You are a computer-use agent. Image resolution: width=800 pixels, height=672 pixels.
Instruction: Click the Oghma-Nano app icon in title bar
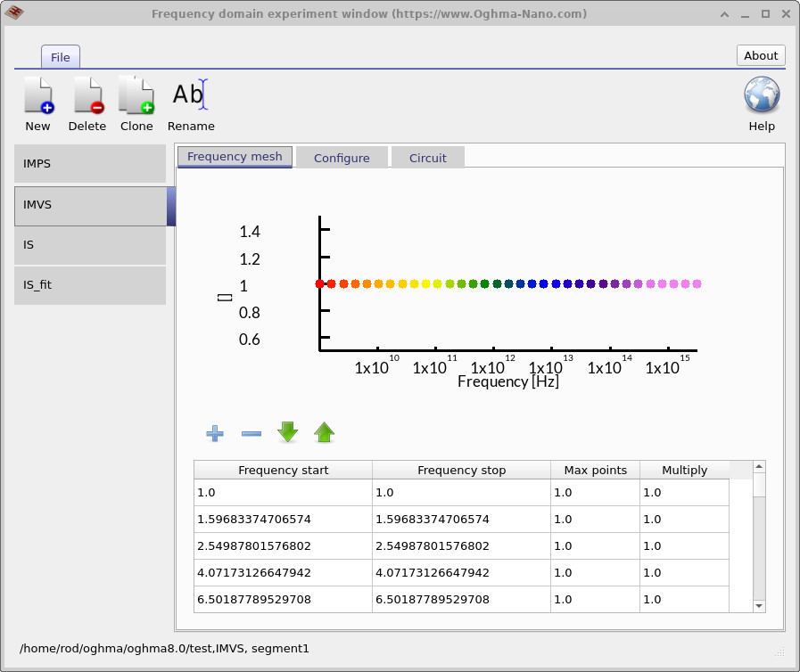pos(13,12)
